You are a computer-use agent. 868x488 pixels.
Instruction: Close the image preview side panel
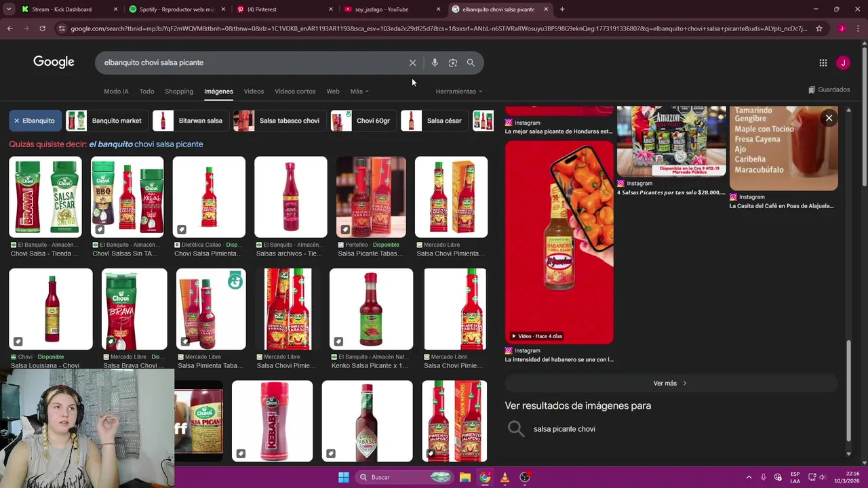[x=829, y=118]
